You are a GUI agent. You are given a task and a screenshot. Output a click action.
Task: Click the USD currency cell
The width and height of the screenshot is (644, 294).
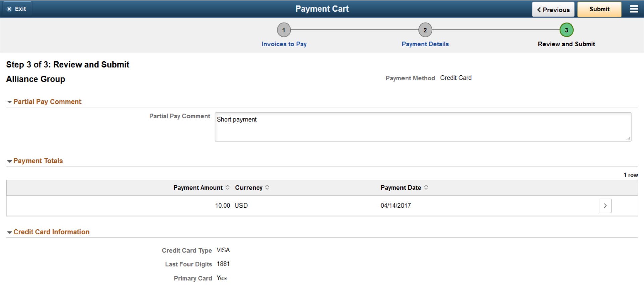241,206
